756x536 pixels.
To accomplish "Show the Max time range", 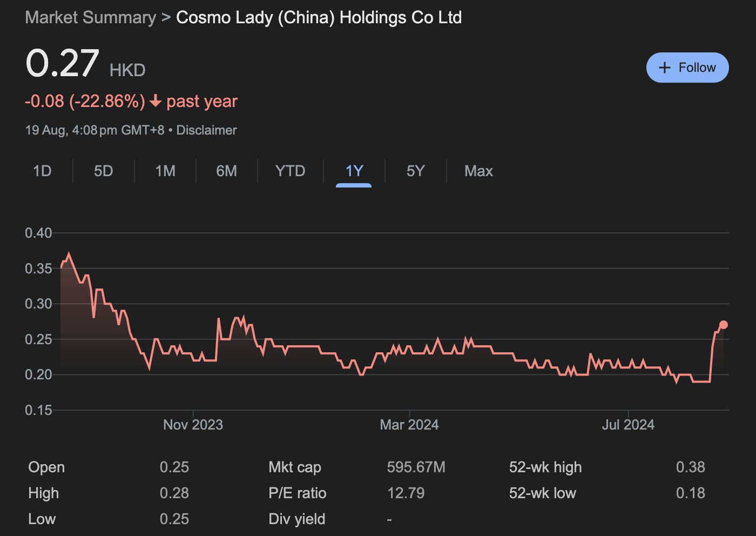I will (478, 171).
